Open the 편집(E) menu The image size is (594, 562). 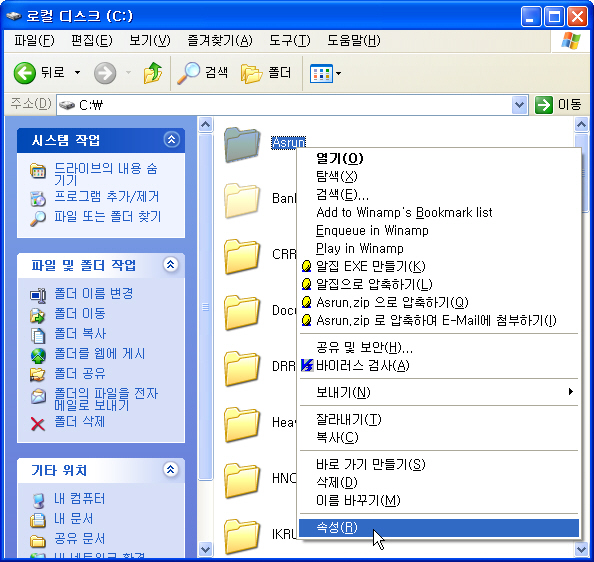[x=92, y=41]
